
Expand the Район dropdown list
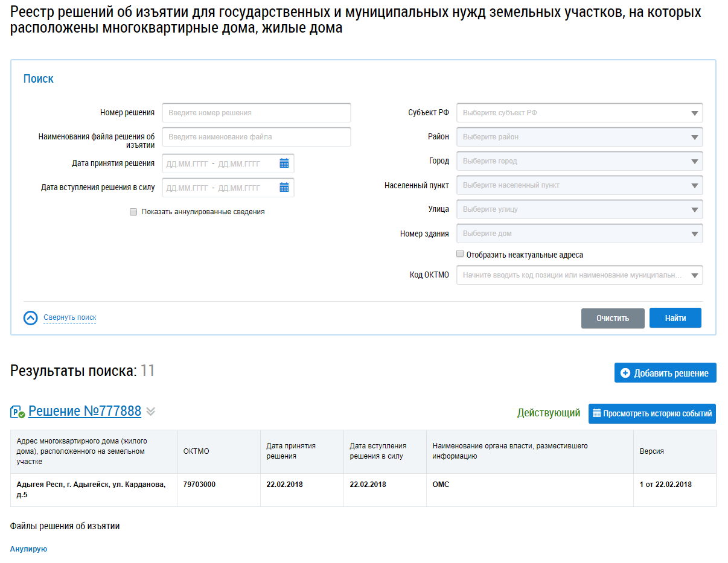580,137
